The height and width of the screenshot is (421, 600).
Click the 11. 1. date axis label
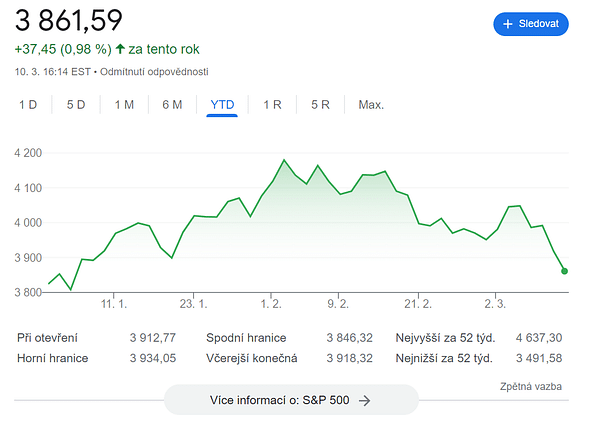114,304
